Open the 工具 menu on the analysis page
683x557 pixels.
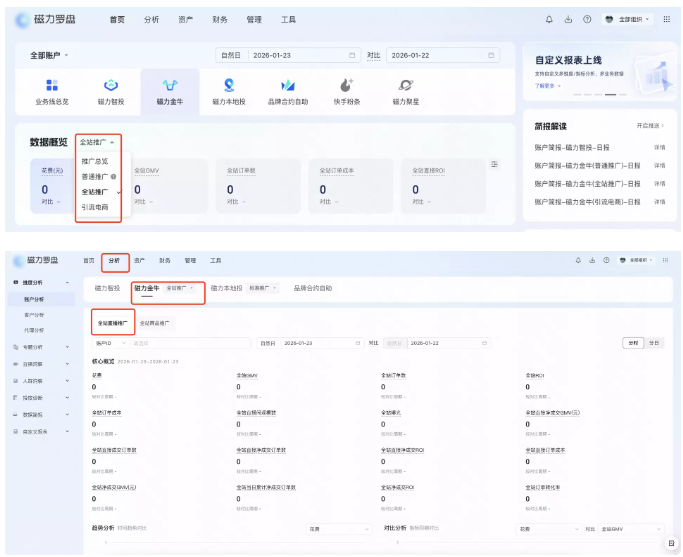(216, 260)
